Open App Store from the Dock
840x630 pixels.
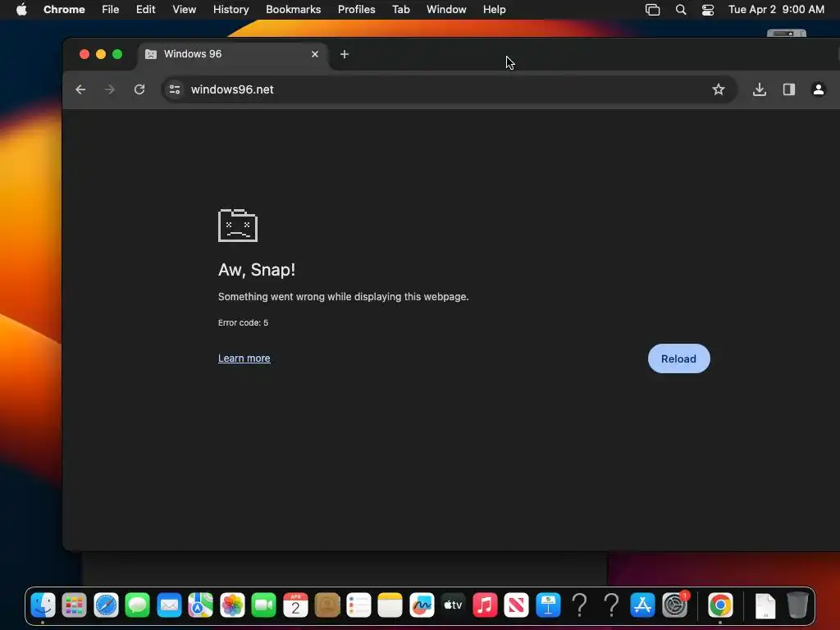(x=643, y=605)
